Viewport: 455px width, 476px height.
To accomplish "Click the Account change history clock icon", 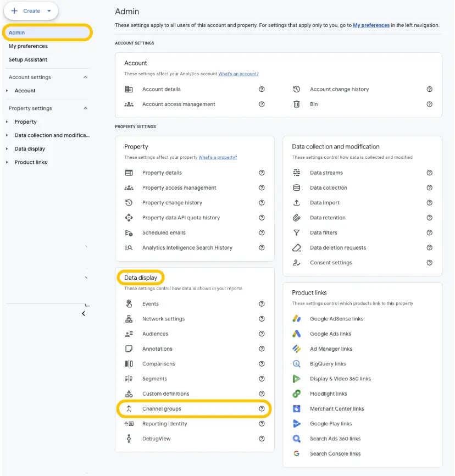I will click(x=296, y=89).
